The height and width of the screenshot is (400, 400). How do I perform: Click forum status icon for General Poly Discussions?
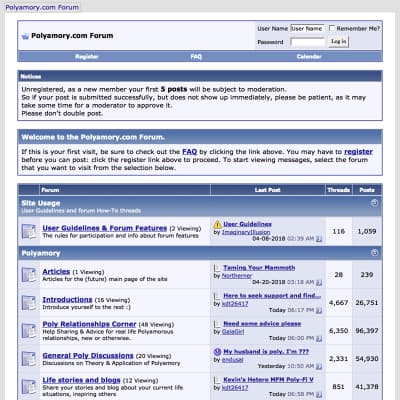(x=29, y=359)
